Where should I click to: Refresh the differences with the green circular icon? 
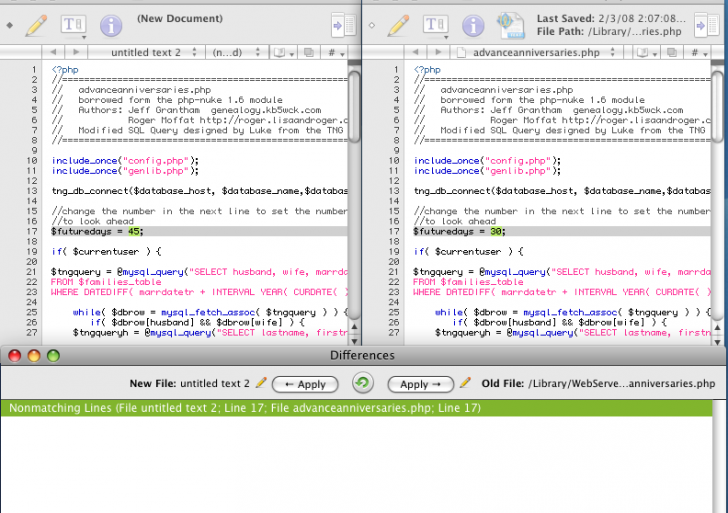(363, 383)
